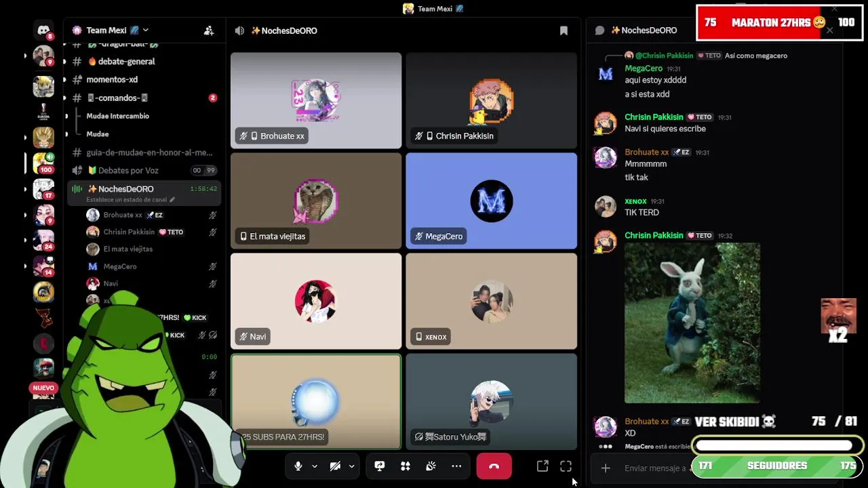Click Brohuate xx username above Mmmmmm message
868x488 pixels.
tap(647, 152)
